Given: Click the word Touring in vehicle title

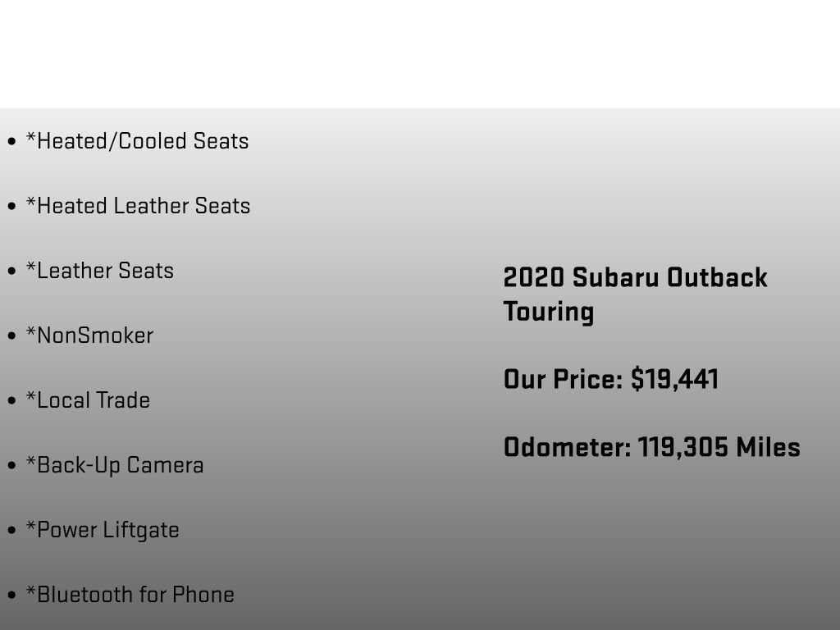Looking at the screenshot, I should [549, 313].
